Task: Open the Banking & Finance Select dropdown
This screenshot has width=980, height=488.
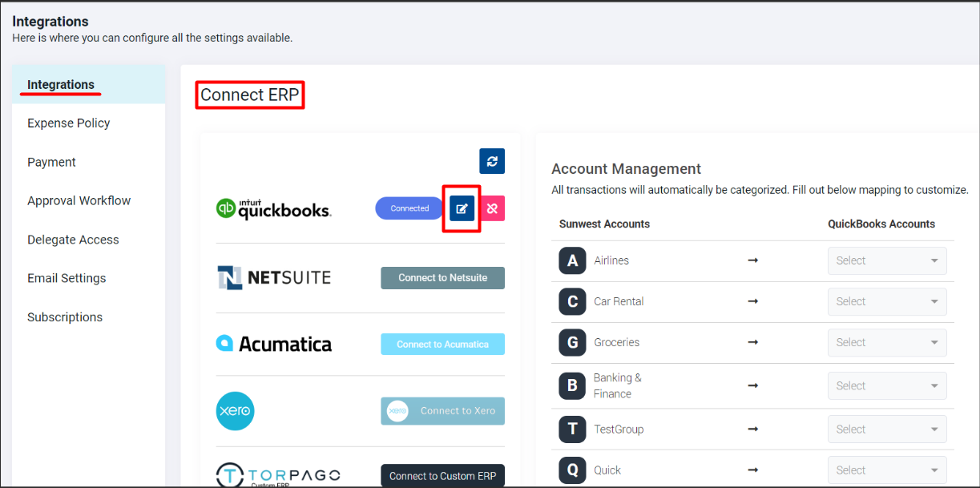Action: tap(887, 385)
